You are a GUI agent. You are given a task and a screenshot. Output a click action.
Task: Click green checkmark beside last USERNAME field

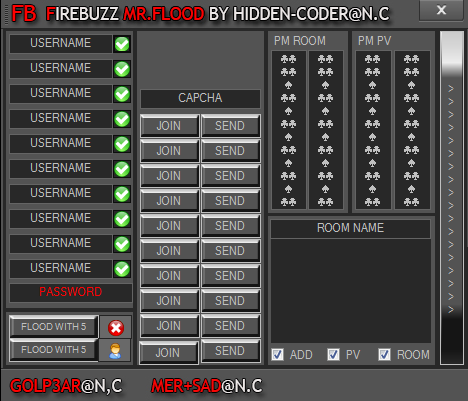tap(122, 269)
